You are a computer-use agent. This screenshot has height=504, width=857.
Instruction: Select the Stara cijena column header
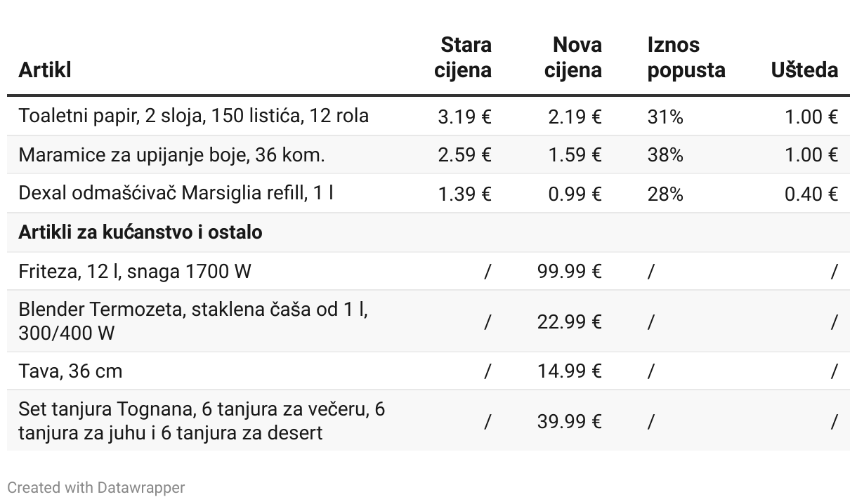click(x=463, y=58)
